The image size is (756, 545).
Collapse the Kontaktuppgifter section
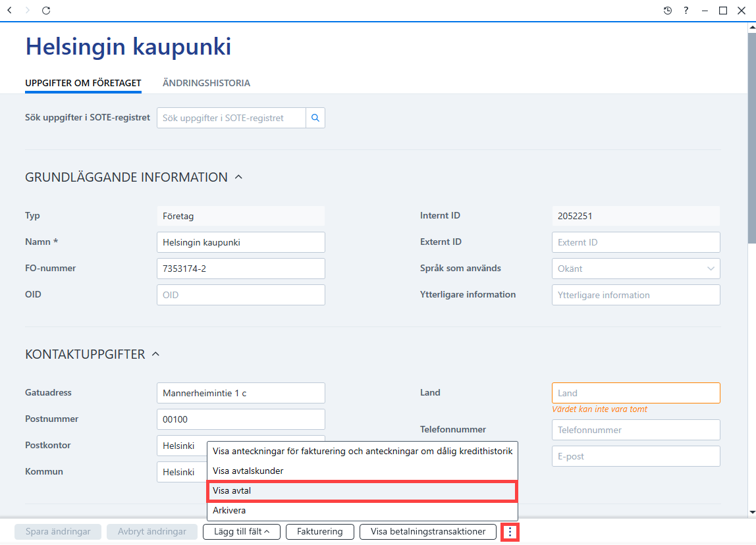155,354
